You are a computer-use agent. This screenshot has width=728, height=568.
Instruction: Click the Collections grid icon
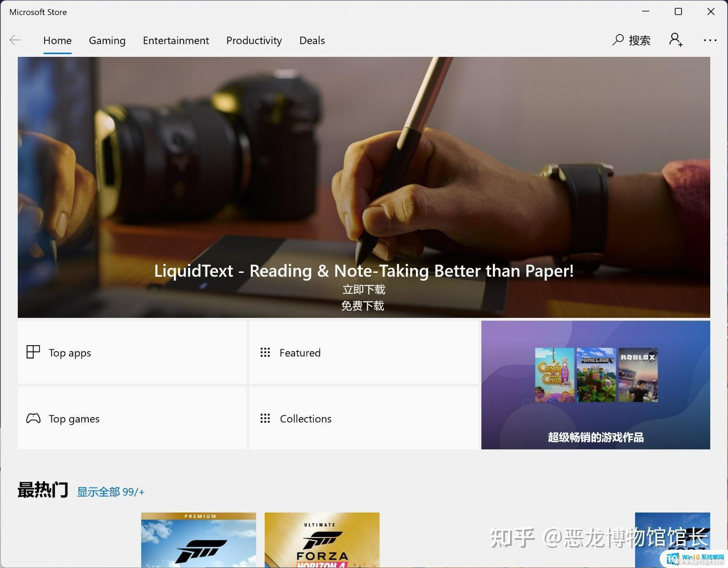[265, 418]
